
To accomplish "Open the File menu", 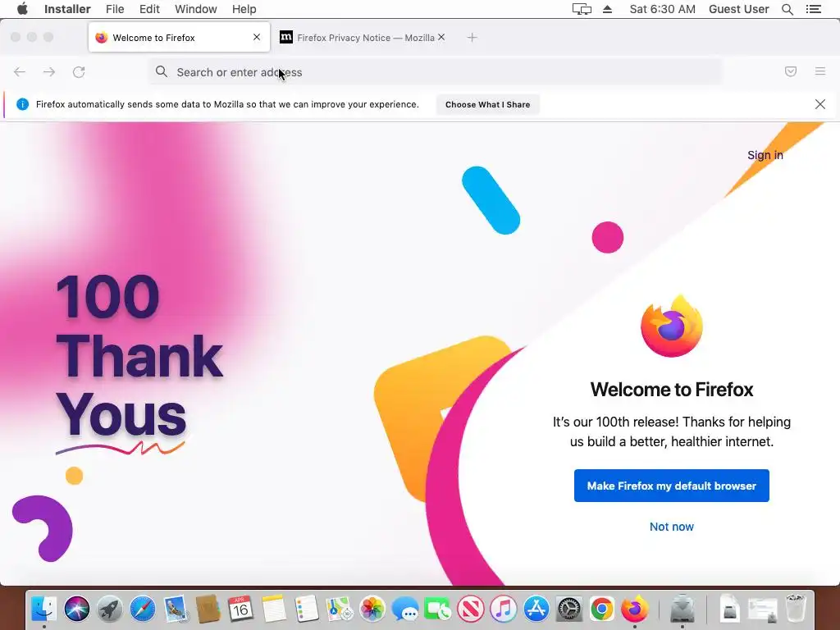I will click(115, 9).
